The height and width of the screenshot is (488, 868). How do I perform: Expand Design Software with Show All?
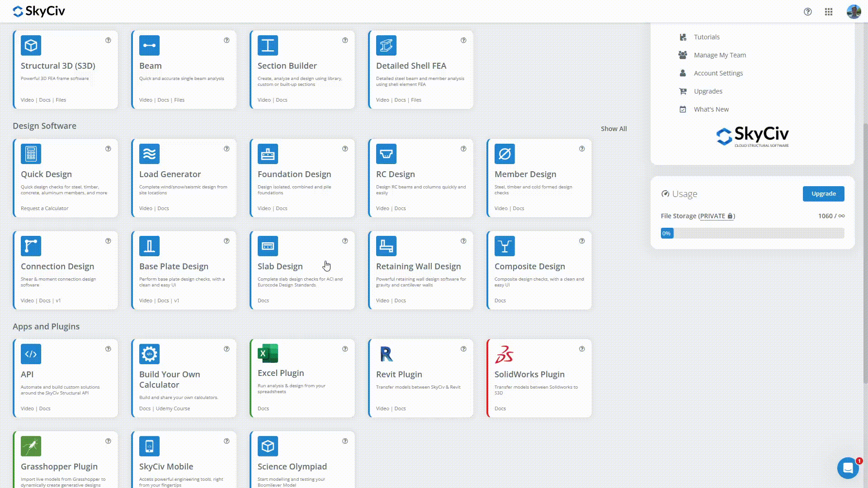click(613, 129)
